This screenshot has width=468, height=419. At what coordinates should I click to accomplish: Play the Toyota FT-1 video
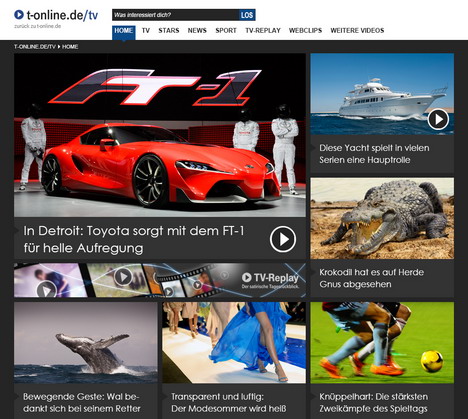283,239
